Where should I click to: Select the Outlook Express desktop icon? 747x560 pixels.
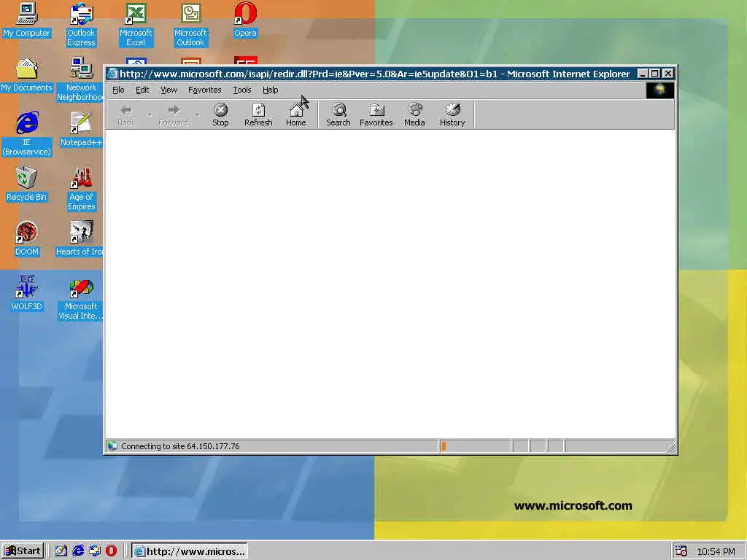(x=81, y=25)
